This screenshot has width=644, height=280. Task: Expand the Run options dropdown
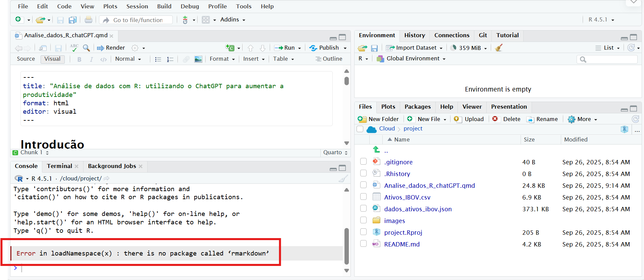(300, 48)
